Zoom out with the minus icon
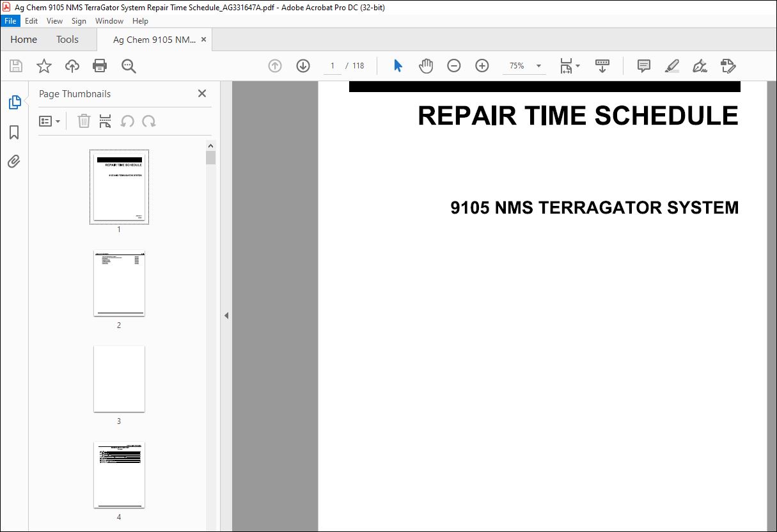The width and height of the screenshot is (777, 532). pyautogui.click(x=454, y=66)
